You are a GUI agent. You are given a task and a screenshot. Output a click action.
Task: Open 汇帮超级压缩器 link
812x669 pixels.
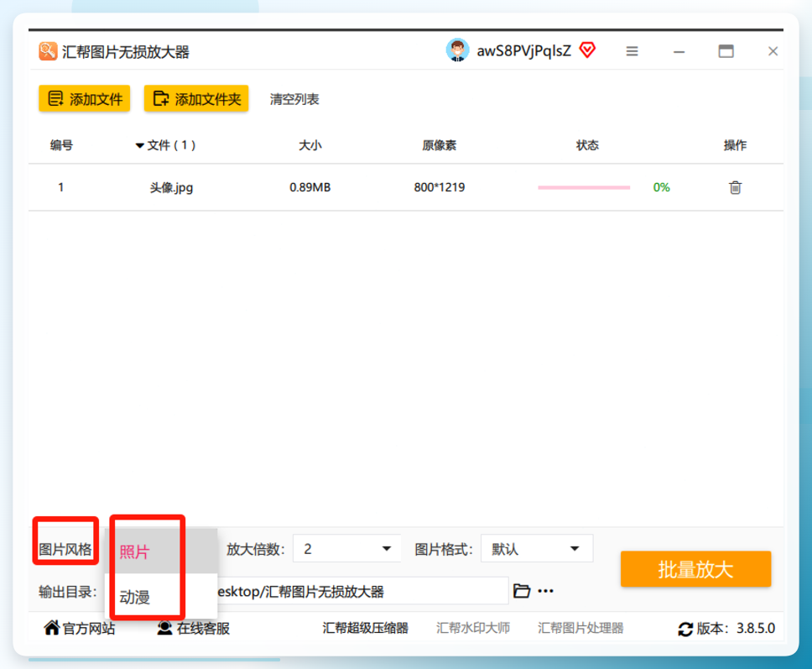click(x=365, y=628)
